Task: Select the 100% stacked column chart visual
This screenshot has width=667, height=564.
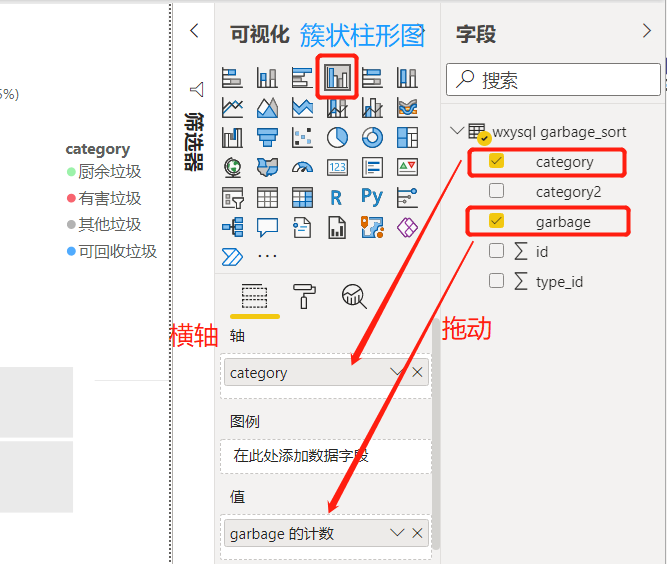Action: coord(407,78)
